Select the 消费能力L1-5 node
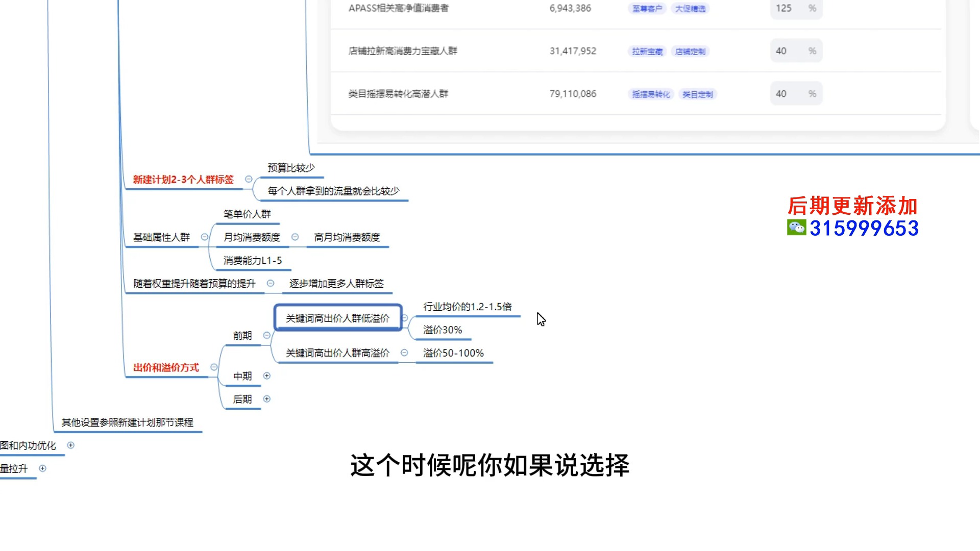 tap(253, 261)
